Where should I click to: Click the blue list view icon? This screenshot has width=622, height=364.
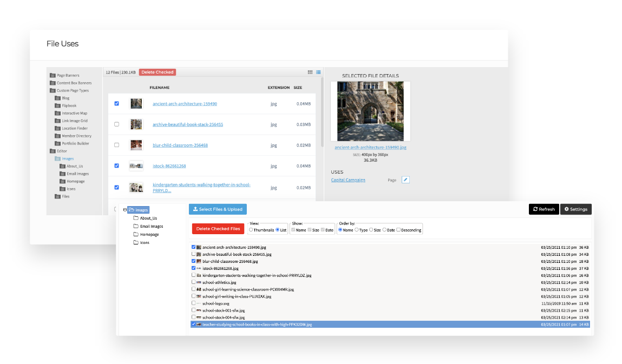tap(318, 72)
